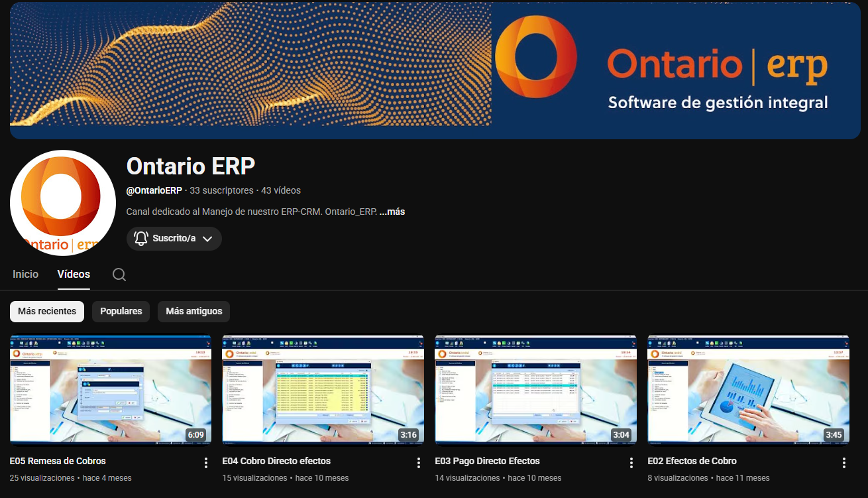Open the channel search magnifier icon
Viewport: 868px width, 498px height.
click(119, 275)
